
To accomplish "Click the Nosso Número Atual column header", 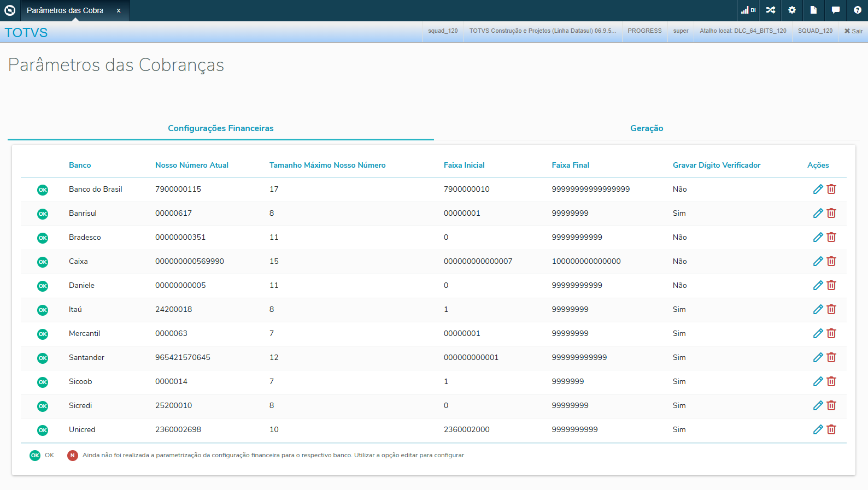I will [192, 165].
